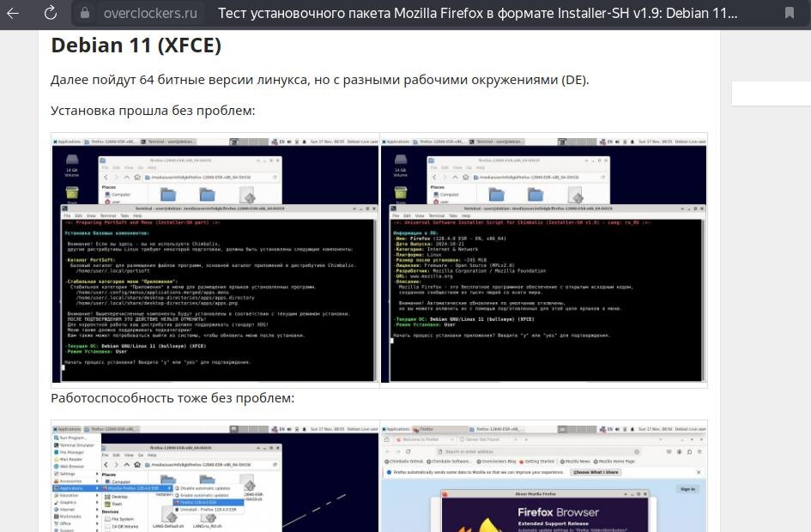Open the screenshot showing the Applications menu tree
The width and height of the screenshot is (811, 532).
[215, 478]
